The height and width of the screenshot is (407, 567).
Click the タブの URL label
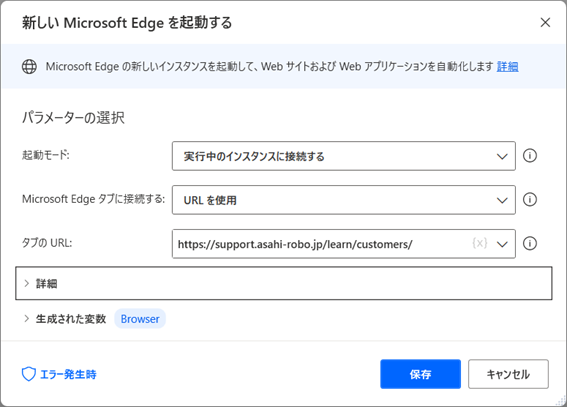coord(47,243)
